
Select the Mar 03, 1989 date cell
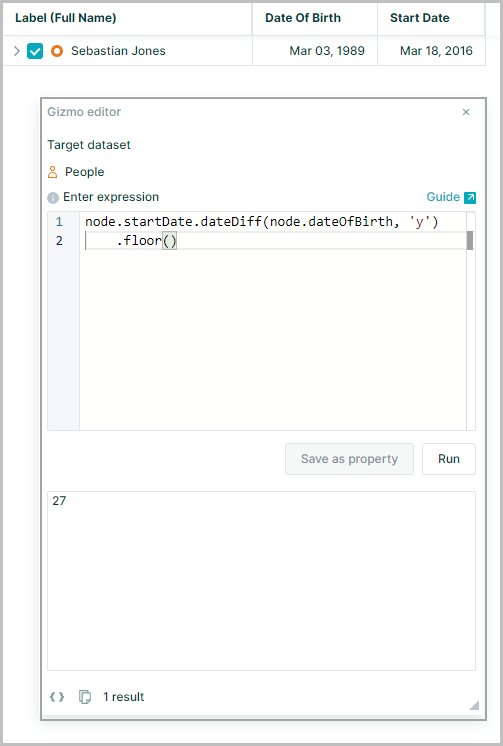[x=315, y=51]
